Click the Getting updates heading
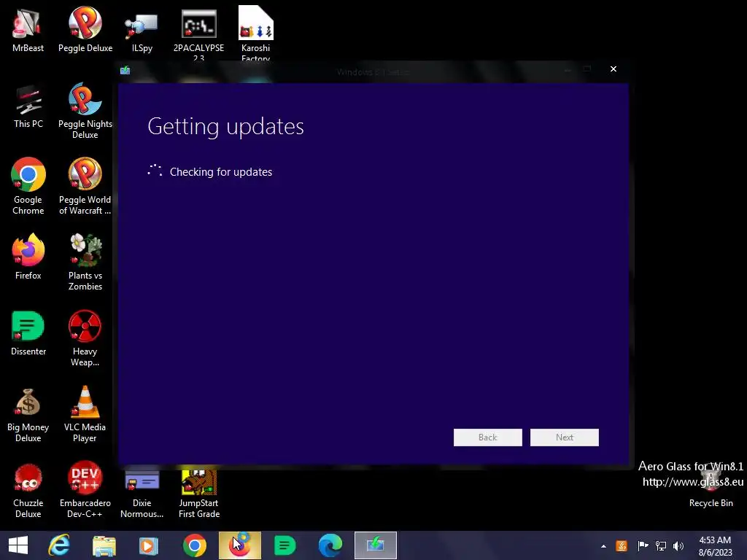 coord(226,127)
